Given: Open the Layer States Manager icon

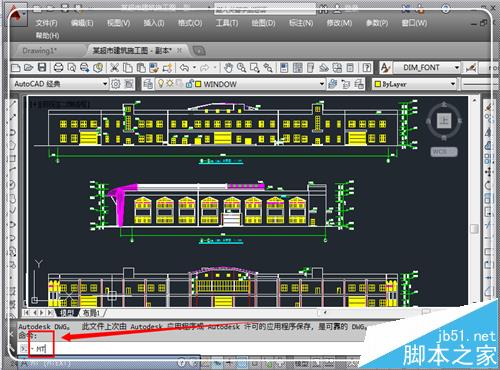Looking at the screenshot, I should 359,84.
